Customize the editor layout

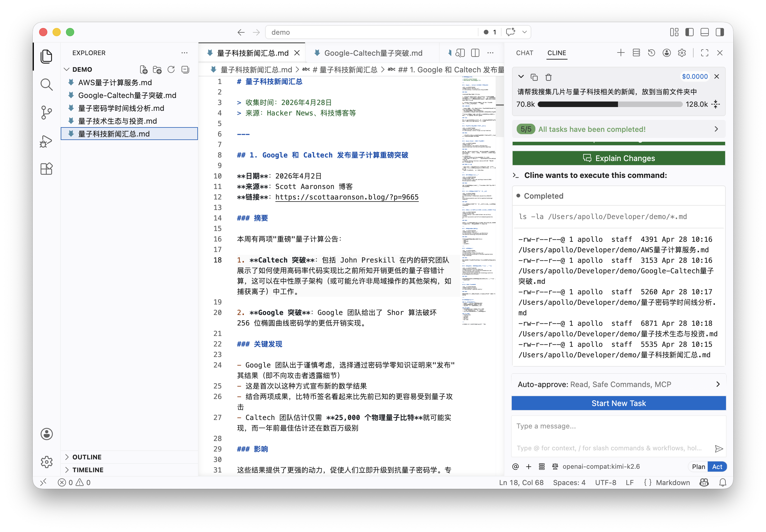click(674, 32)
